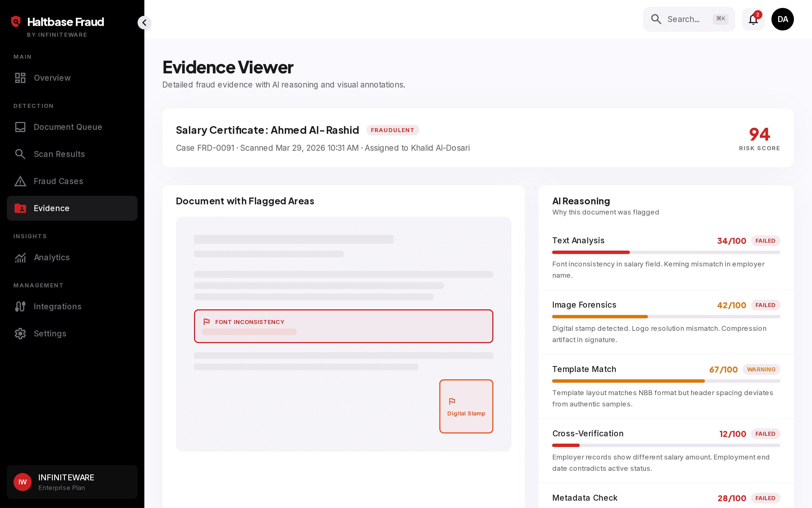Select the Evidence menu item
Screen dimensions: 812x508
pyautogui.click(x=72, y=208)
